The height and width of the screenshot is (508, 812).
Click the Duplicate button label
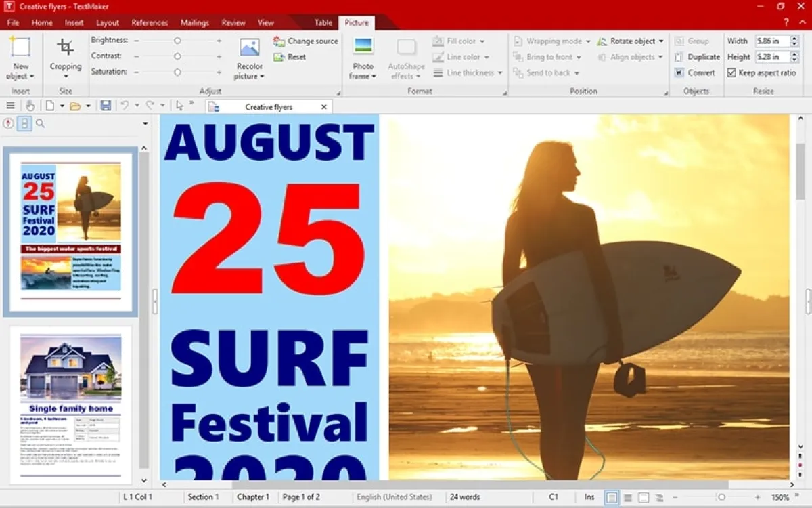[704, 57]
